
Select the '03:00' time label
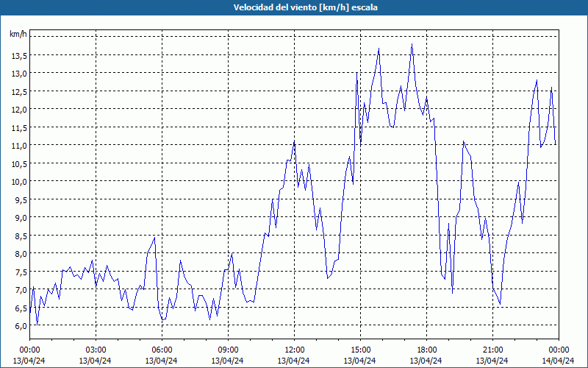tap(96, 350)
